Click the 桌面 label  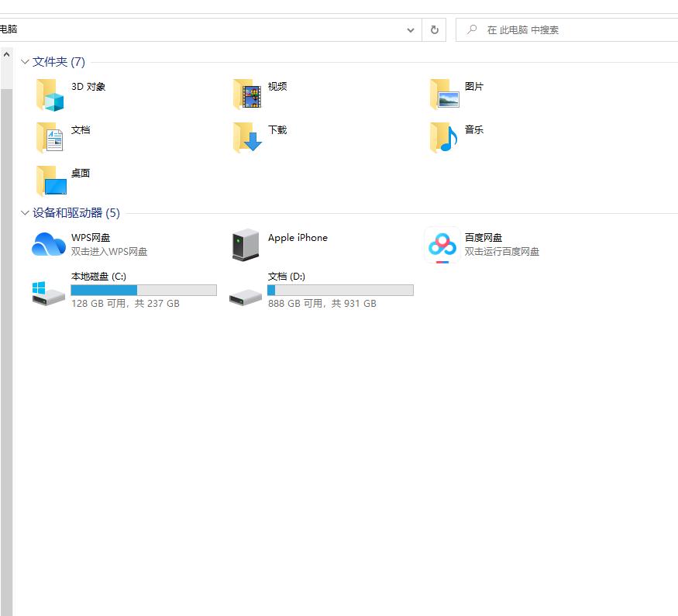(81, 174)
